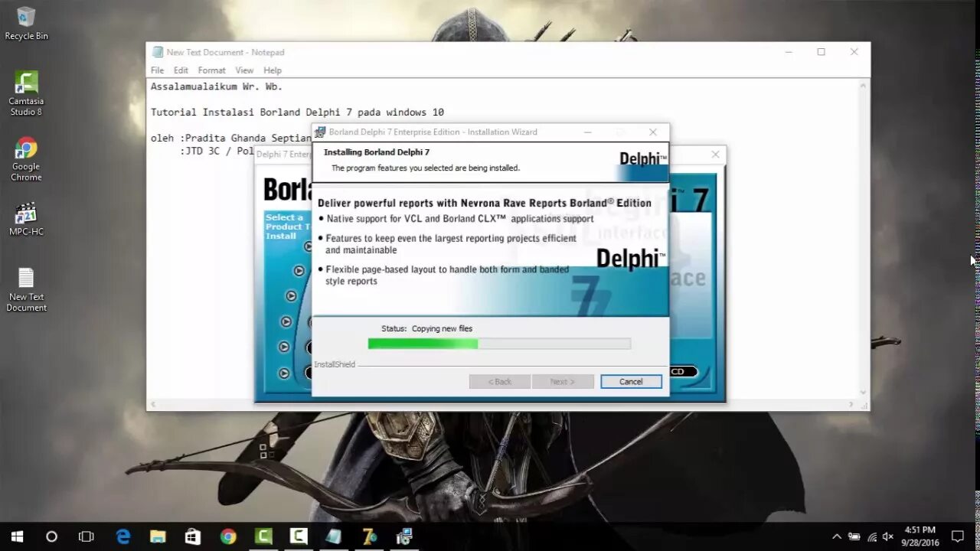Open the Notepad Edit menu
The width and height of the screenshot is (980, 551).
coord(181,70)
